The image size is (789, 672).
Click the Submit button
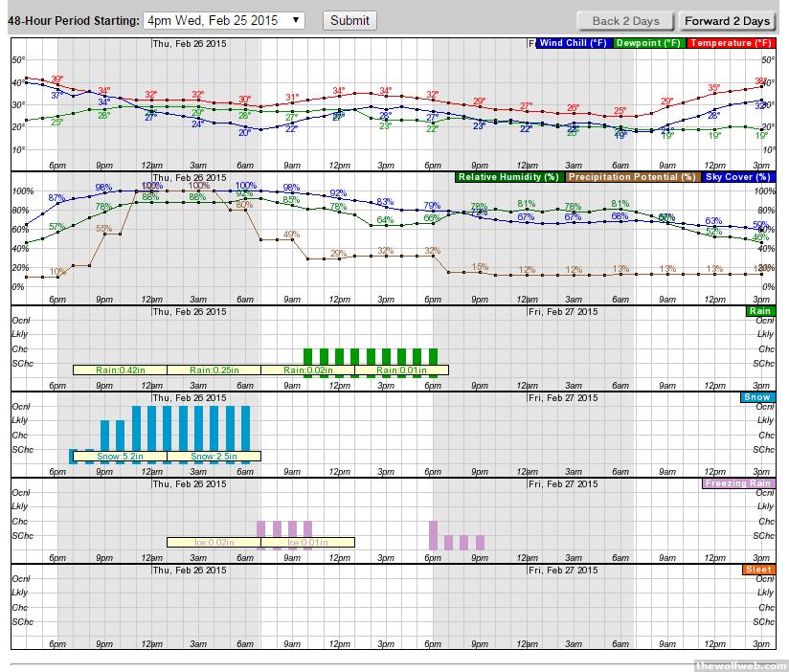349,20
